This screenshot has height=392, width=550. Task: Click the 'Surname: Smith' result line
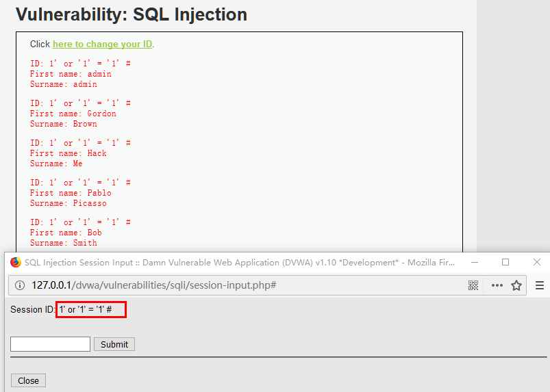(x=64, y=243)
